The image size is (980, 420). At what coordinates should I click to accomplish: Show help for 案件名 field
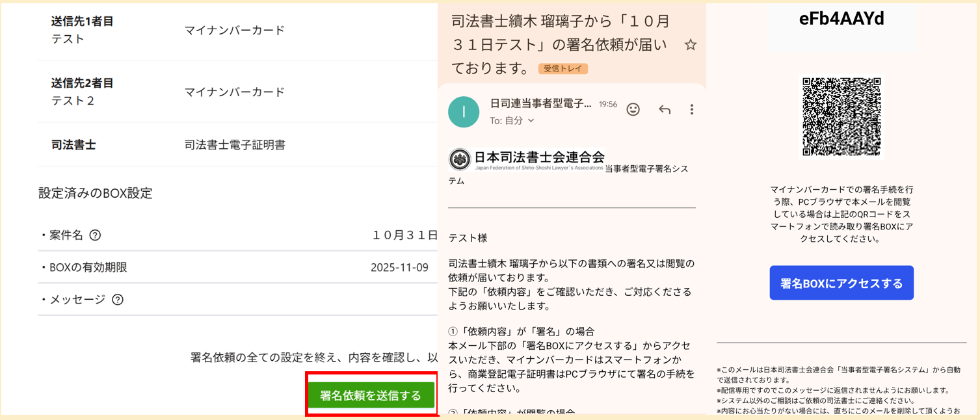coord(95,235)
